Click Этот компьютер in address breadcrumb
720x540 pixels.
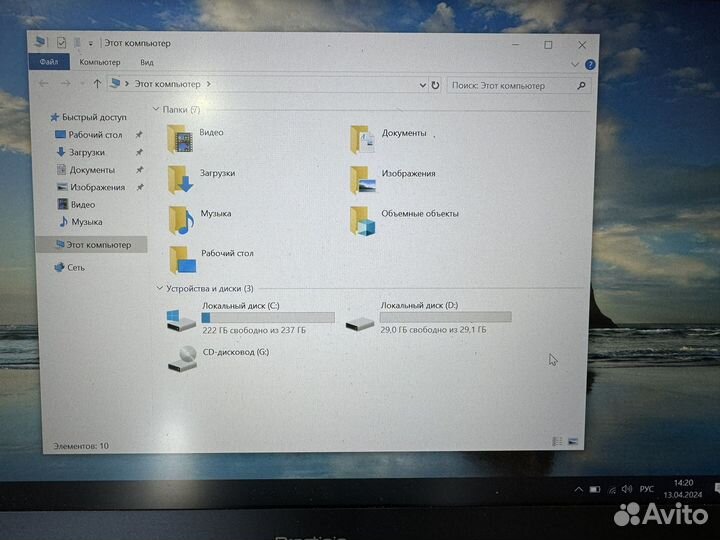(167, 84)
